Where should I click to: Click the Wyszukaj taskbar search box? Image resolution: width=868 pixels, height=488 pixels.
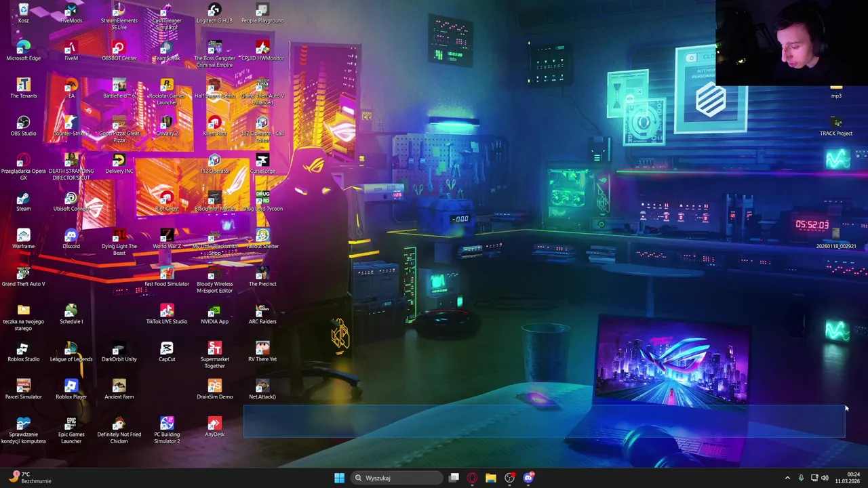point(397,478)
